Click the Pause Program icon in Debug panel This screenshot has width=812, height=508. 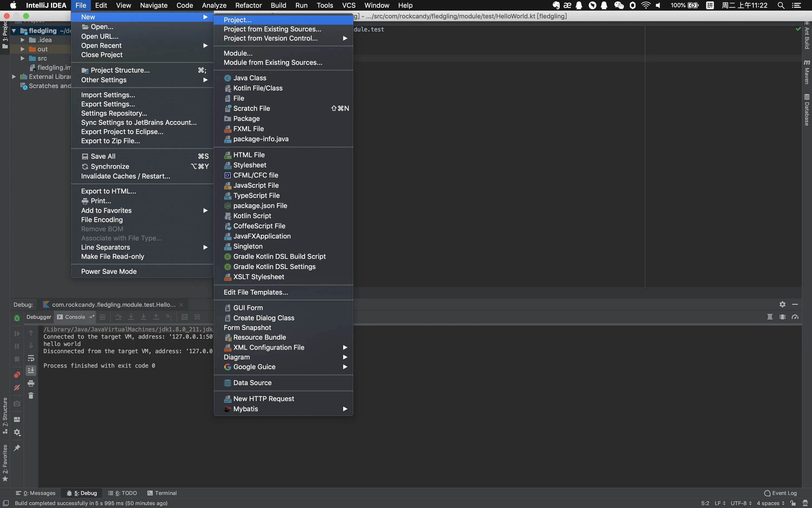[x=17, y=346]
